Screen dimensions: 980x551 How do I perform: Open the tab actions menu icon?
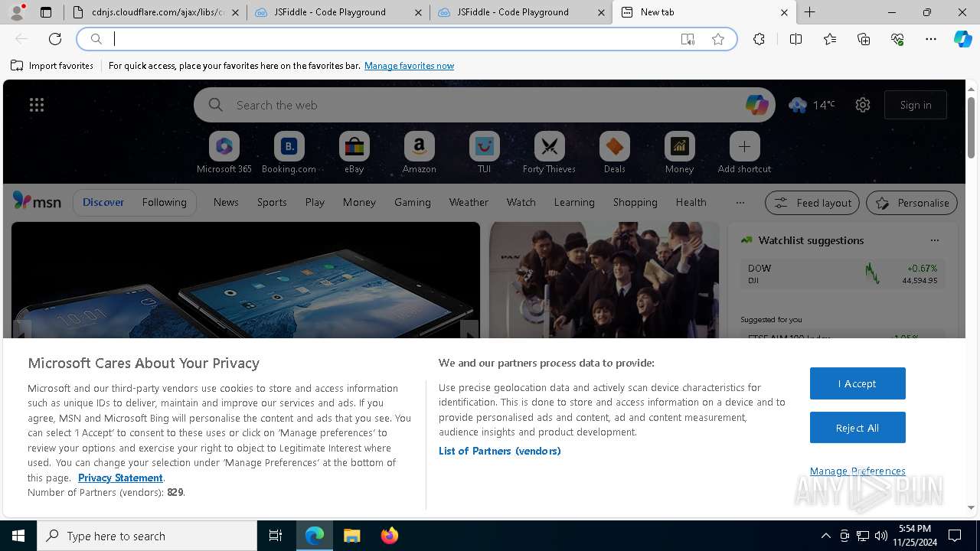46,12
